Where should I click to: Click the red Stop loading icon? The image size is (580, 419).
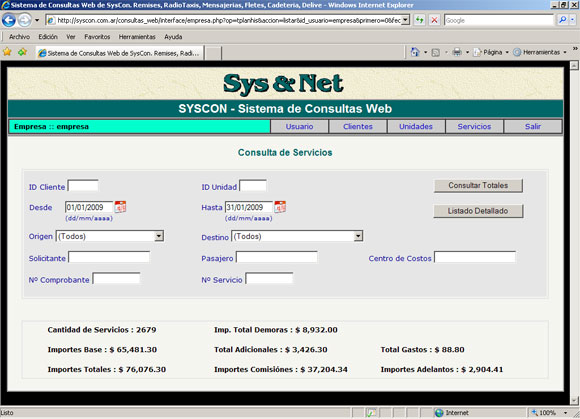(x=434, y=20)
